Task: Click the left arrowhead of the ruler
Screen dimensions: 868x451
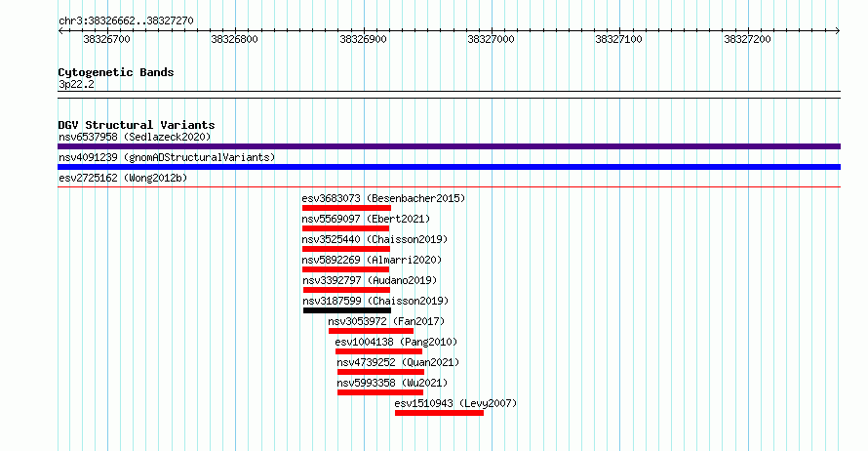Action: click(60, 31)
